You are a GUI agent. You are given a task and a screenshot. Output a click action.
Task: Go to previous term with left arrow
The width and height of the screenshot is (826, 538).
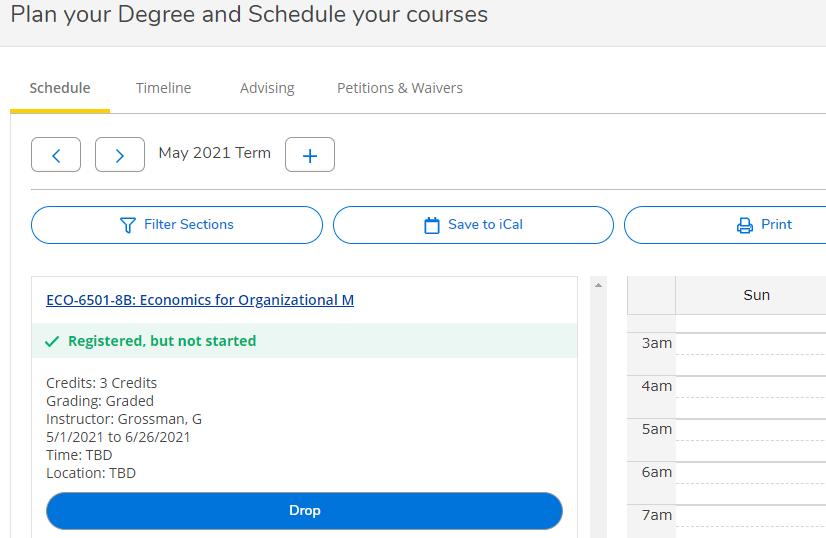[x=56, y=155]
